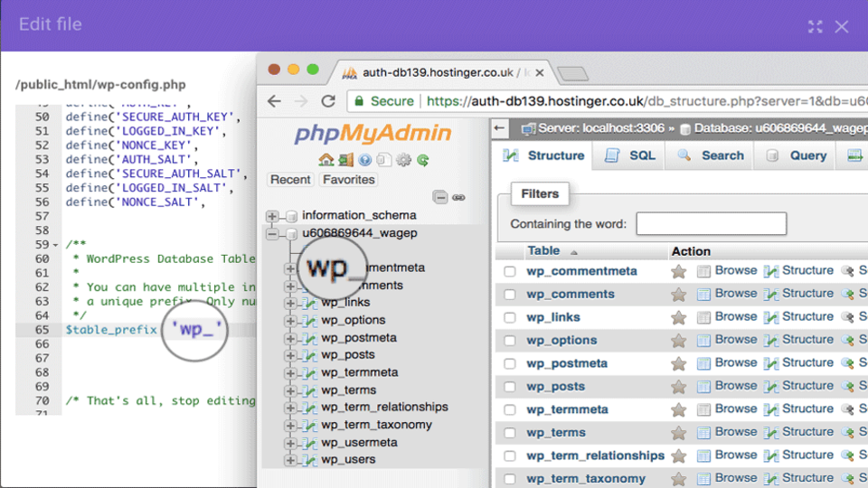
Task: Collapse the u606869644_wagep database node
Action: pos(272,234)
